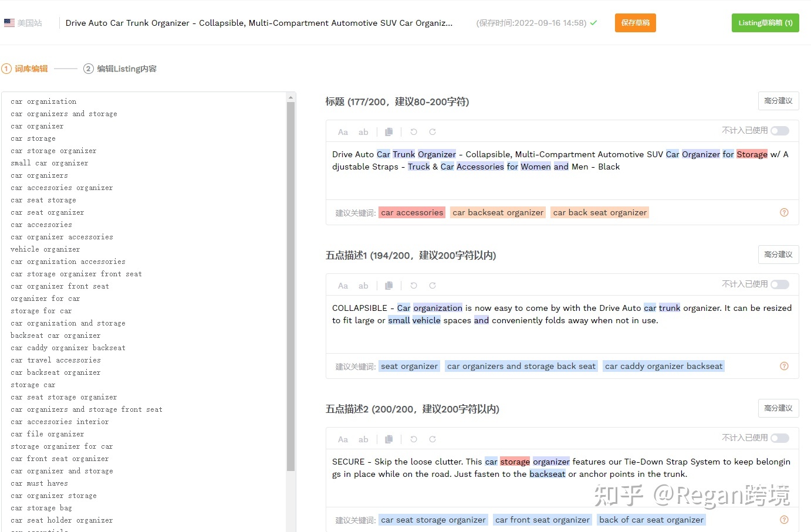Select "car seat holder organizer" list row
811x532 pixels.
(62, 520)
